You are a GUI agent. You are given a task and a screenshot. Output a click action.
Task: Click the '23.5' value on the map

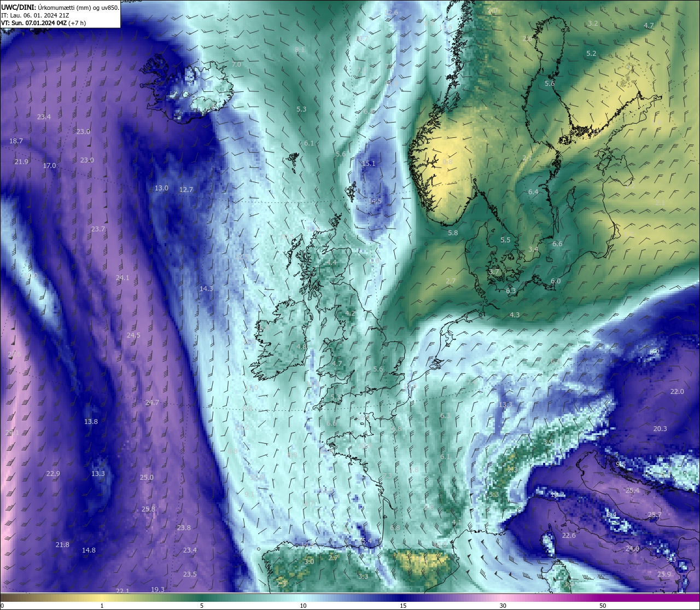190,574
